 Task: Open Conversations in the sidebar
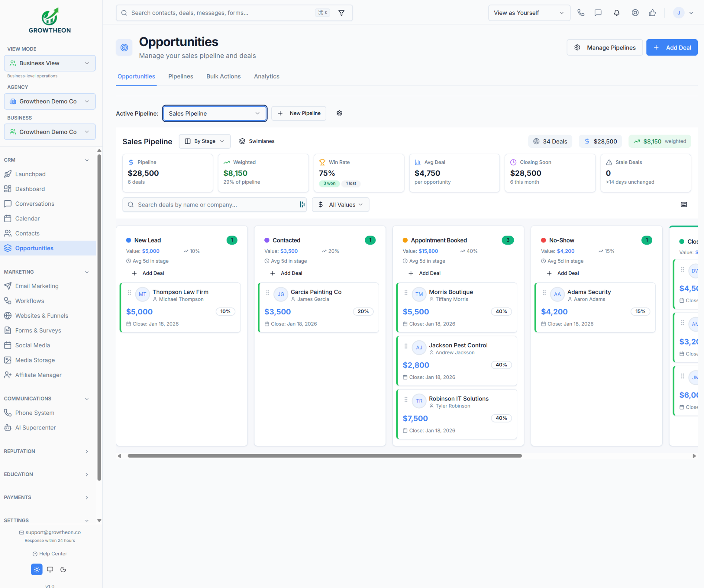48,204
